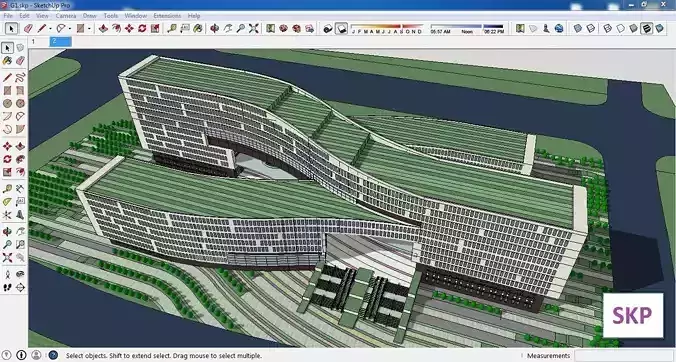Select the Look Around eye tool
The width and height of the screenshot is (676, 362).
coord(20,274)
